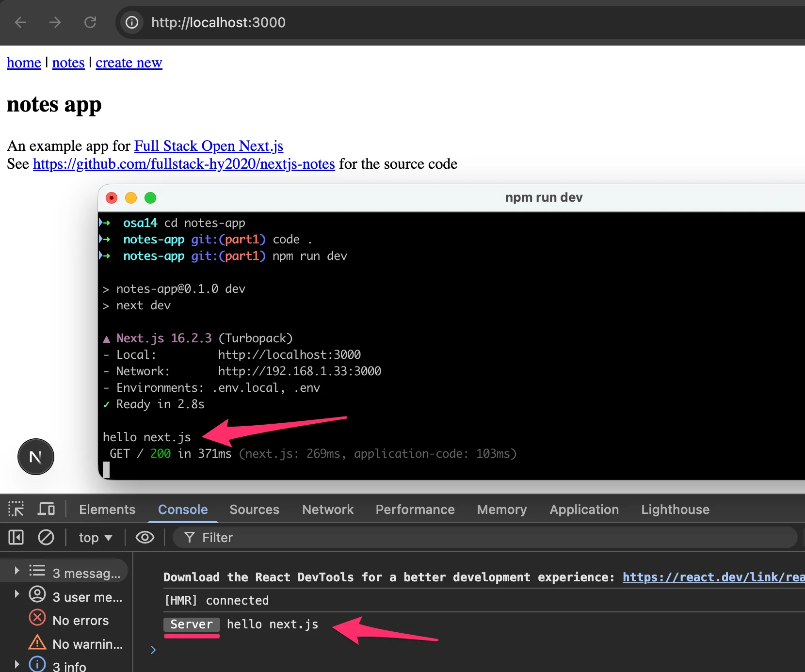Follow the notes navigation link

pos(68,63)
